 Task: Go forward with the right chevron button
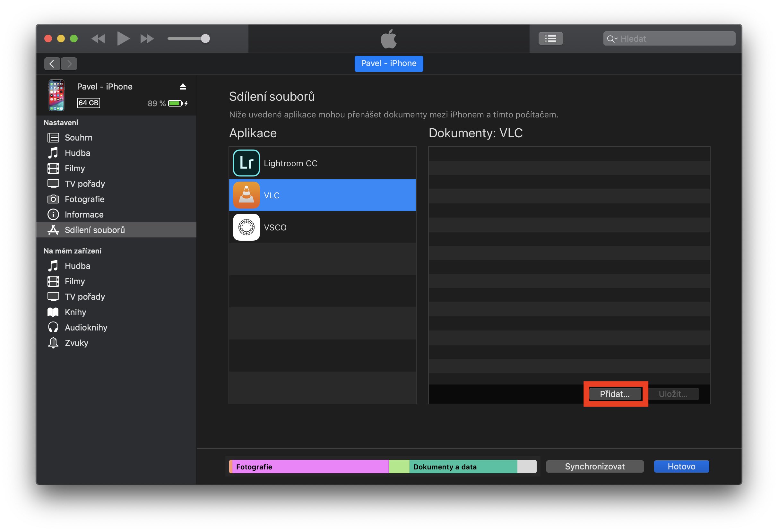[69, 64]
